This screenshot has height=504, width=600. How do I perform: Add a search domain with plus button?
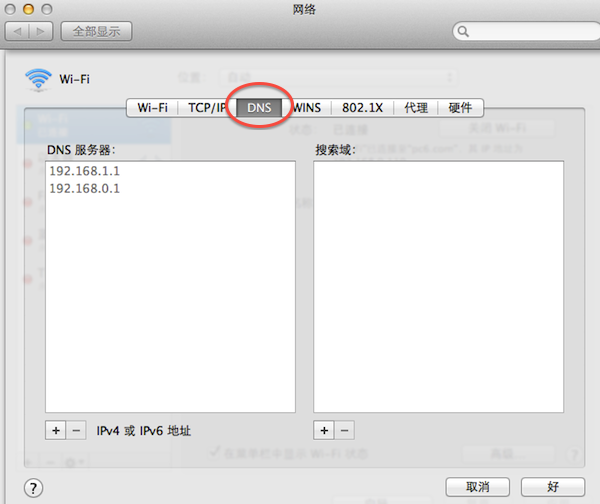[x=324, y=431]
